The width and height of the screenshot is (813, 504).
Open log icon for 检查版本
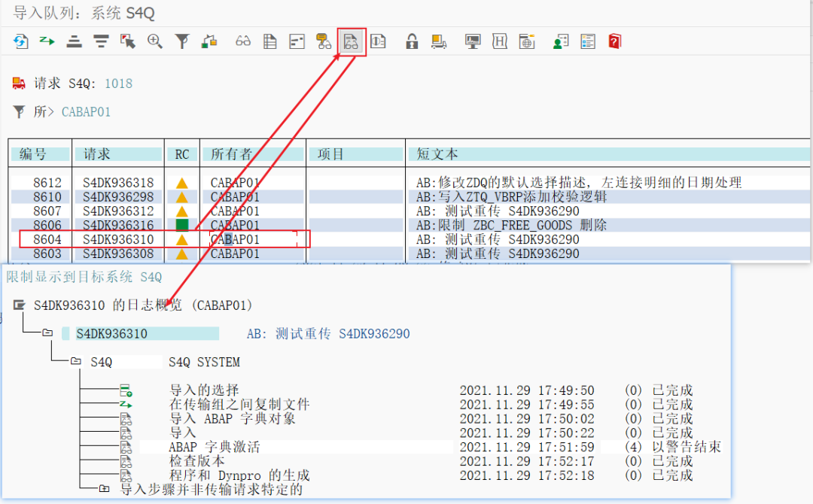point(126,461)
